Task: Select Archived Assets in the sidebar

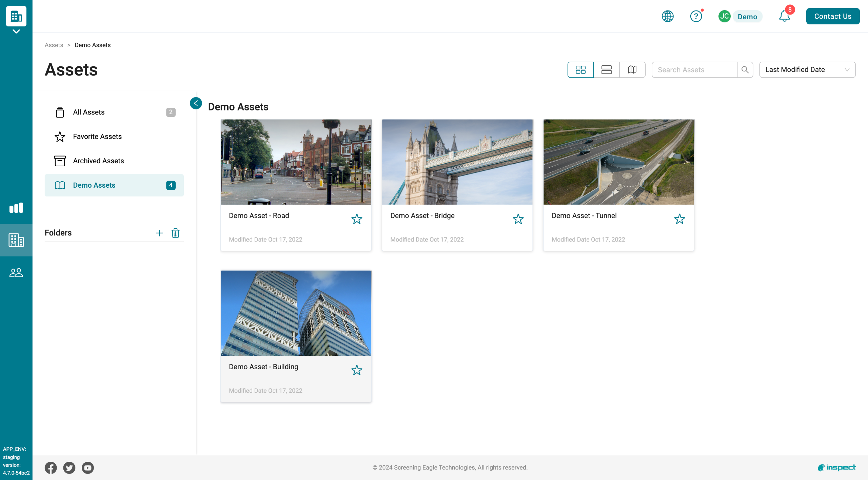Action: (98, 161)
